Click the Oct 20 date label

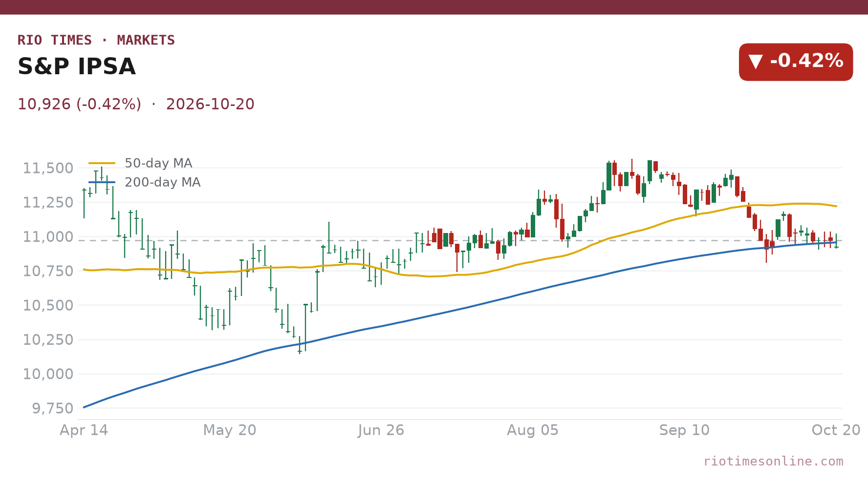836,430
